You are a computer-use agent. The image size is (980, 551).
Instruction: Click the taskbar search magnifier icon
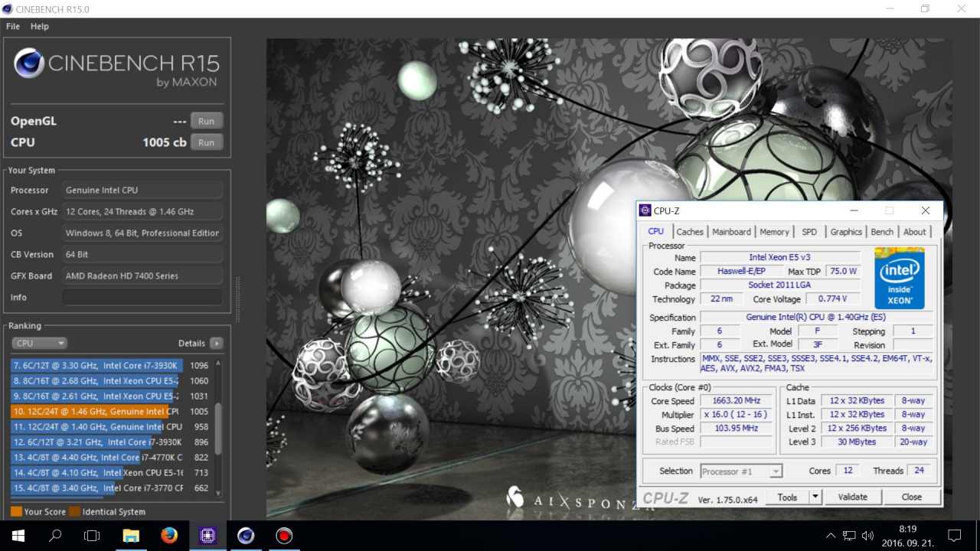pyautogui.click(x=55, y=536)
